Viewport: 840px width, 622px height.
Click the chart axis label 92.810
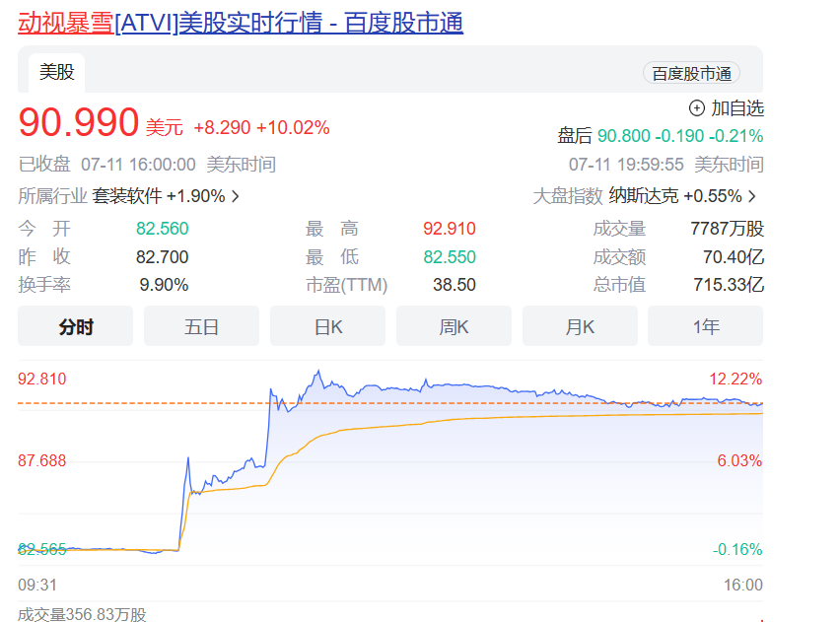[x=41, y=379]
